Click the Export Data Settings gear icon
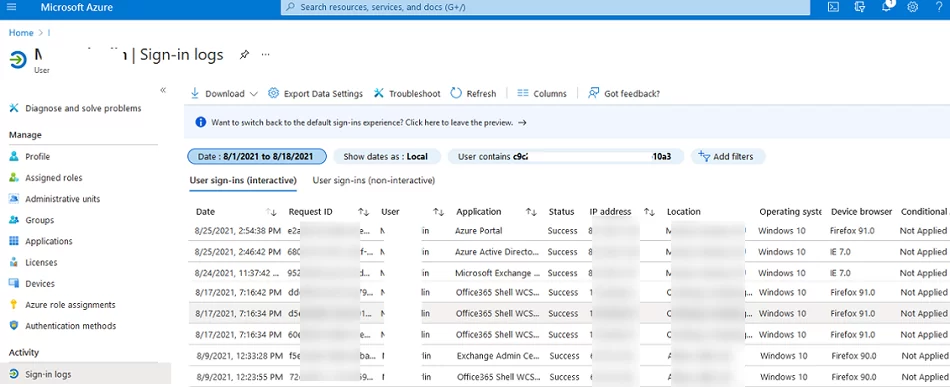The width and height of the screenshot is (950, 387). point(273,93)
